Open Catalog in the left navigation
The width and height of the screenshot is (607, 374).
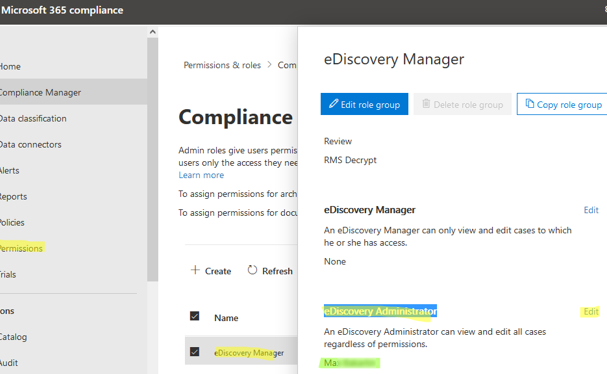click(x=13, y=337)
